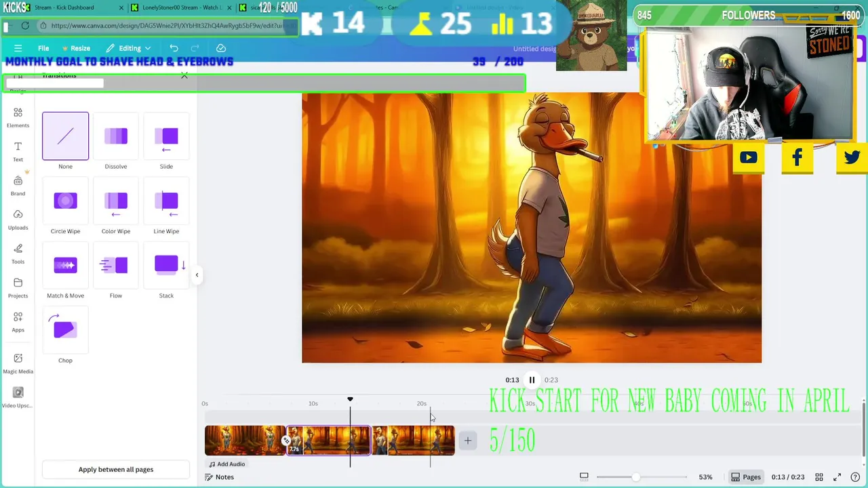Toggle the timeline thumbnail view icon
Screen dimensions: 868x488
(584, 477)
